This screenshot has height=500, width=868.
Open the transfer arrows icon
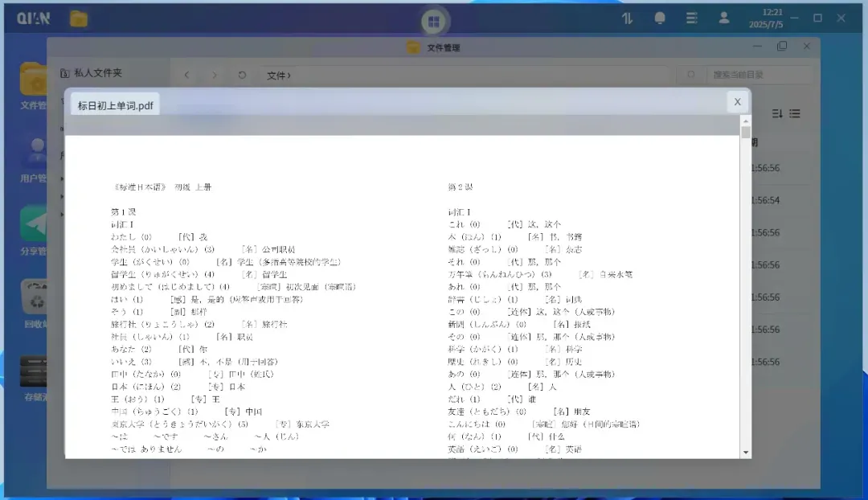(x=627, y=18)
